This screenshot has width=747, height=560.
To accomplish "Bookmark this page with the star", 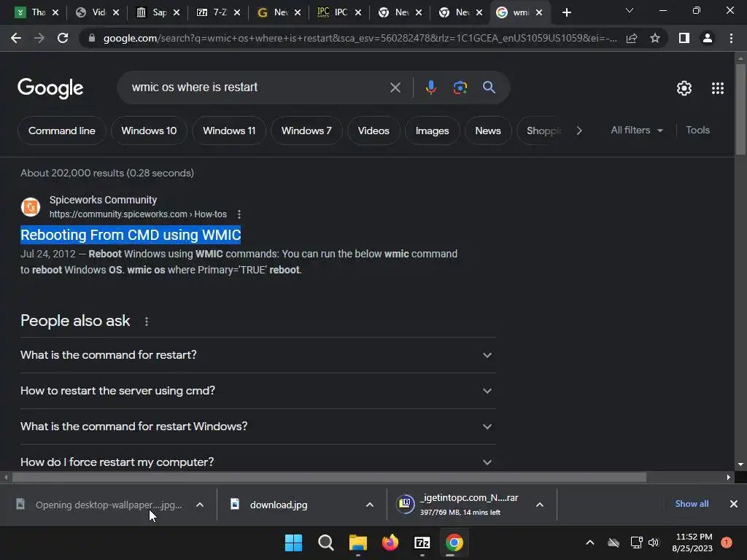I will pos(655,38).
